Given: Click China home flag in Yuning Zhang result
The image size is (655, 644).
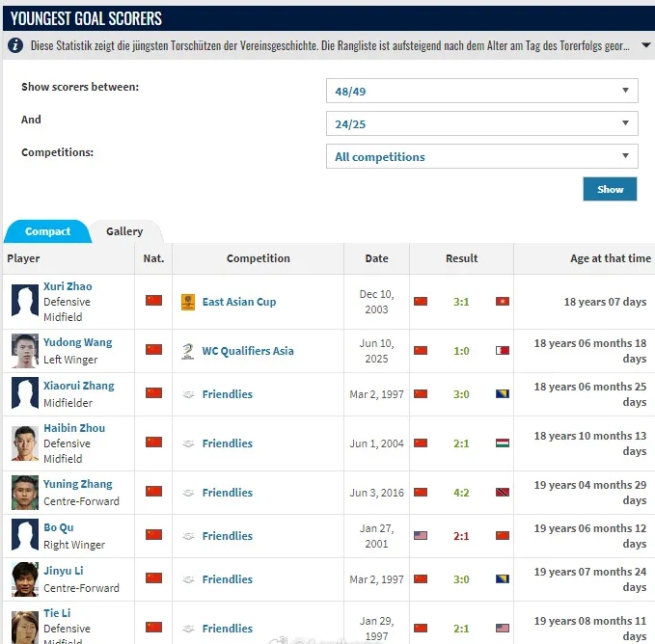Looking at the screenshot, I should (421, 493).
